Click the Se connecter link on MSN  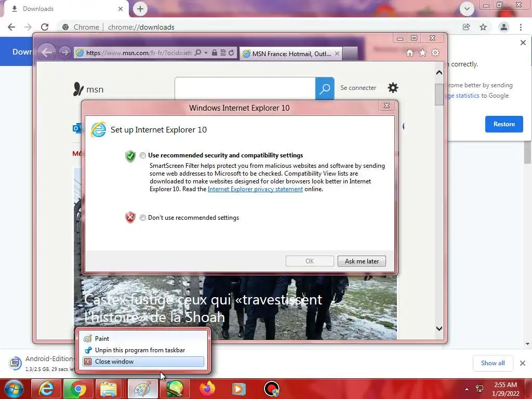coord(358,88)
